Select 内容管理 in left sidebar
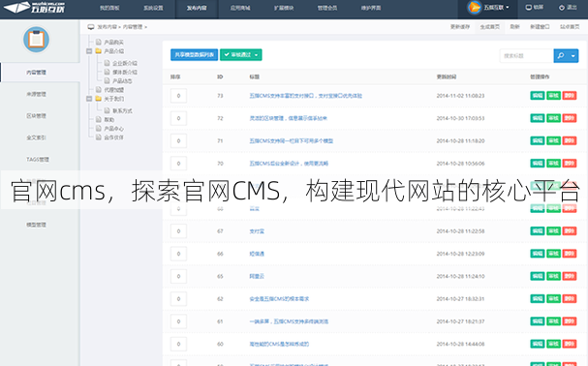Image resolution: width=588 pixels, height=366 pixels. coord(37,73)
